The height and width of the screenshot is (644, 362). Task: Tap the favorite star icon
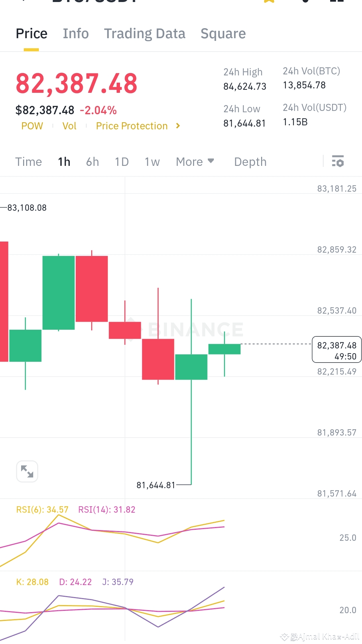tap(269, 1)
